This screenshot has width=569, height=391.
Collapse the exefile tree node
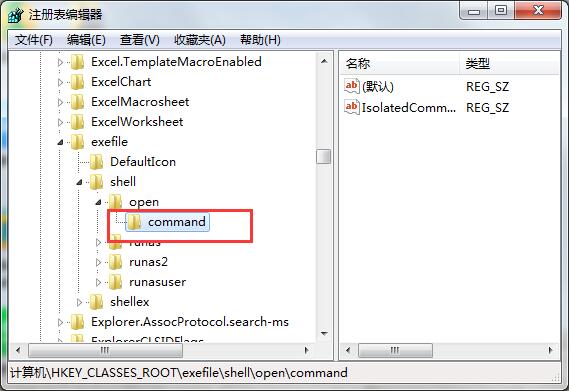click(60, 143)
